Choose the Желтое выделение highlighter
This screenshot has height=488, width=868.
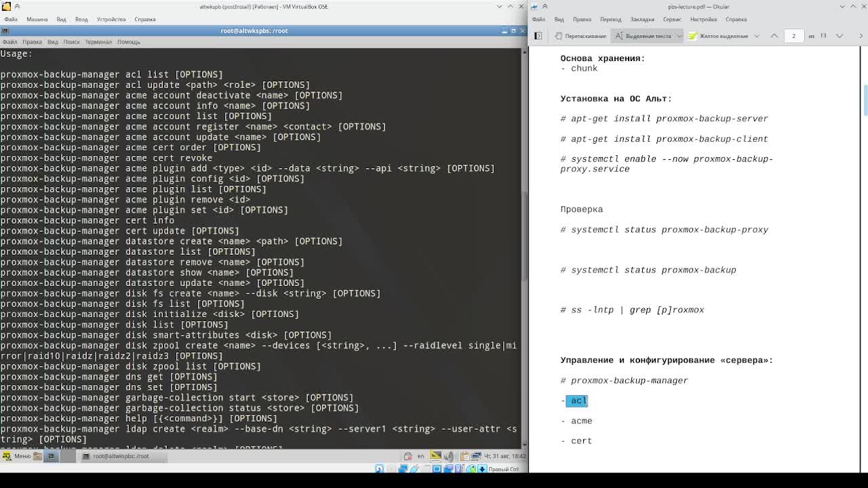pyautogui.click(x=718, y=36)
